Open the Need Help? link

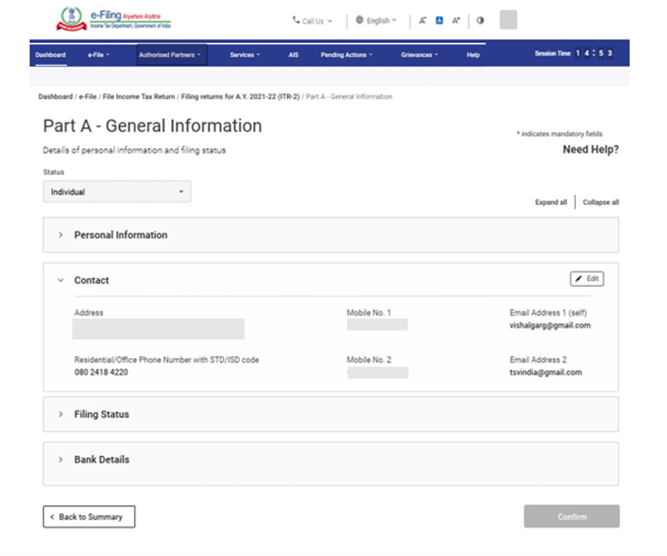(x=590, y=150)
